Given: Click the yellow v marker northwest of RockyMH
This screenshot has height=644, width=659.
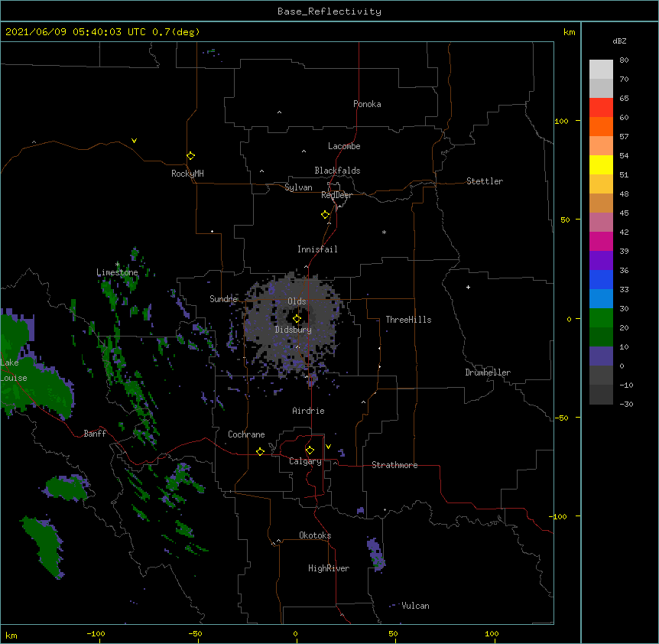Looking at the screenshot, I should pyautogui.click(x=134, y=141).
